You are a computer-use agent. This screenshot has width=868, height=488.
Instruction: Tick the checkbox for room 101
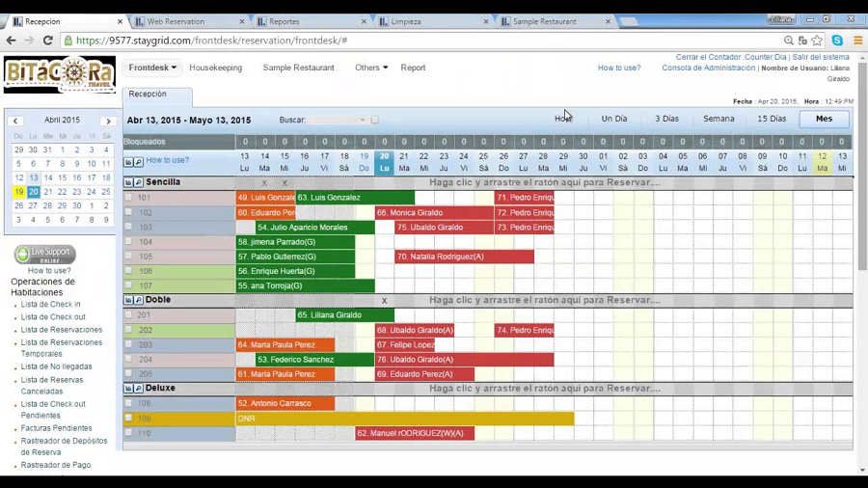(x=128, y=198)
